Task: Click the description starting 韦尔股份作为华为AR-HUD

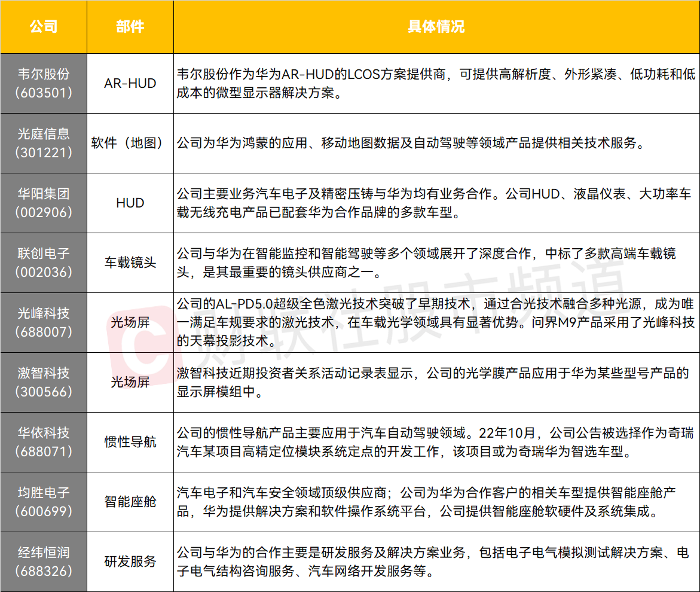Action: pyautogui.click(x=436, y=84)
